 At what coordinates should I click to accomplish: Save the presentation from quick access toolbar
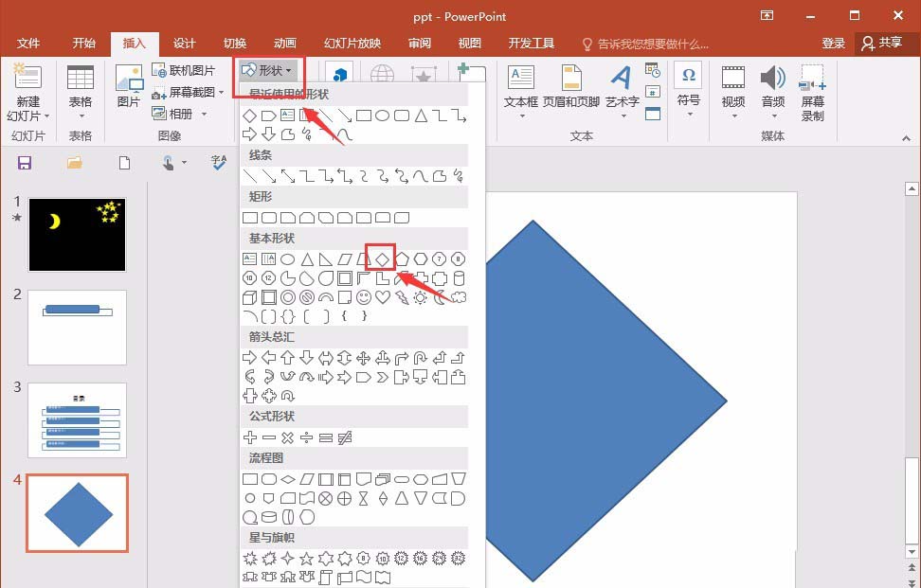[24, 163]
